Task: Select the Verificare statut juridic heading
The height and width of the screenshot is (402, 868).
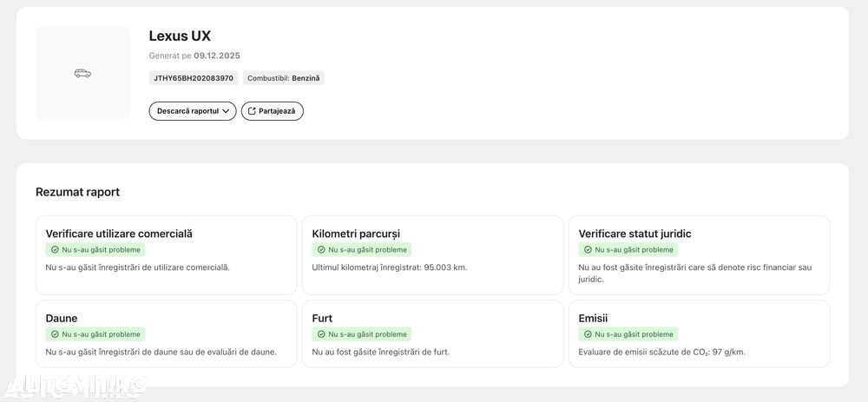Action: point(635,234)
